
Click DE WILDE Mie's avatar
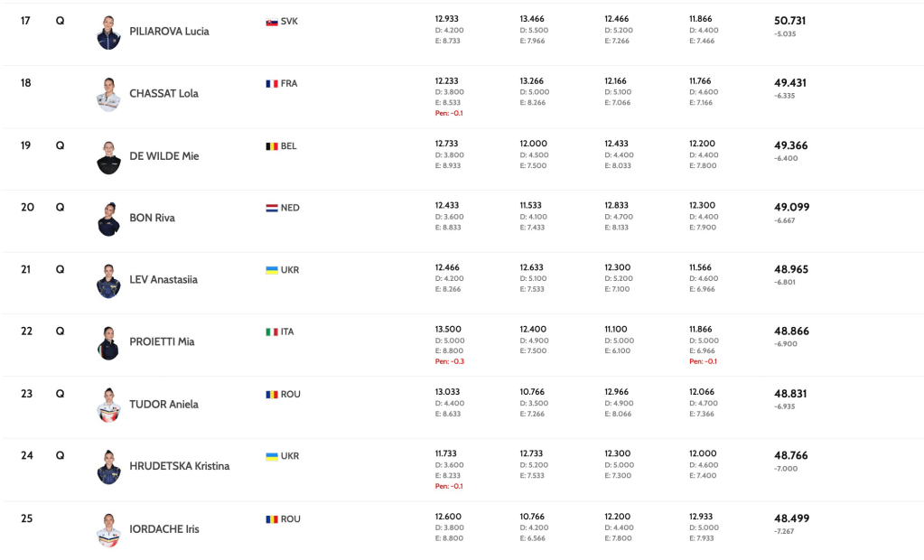click(108, 157)
